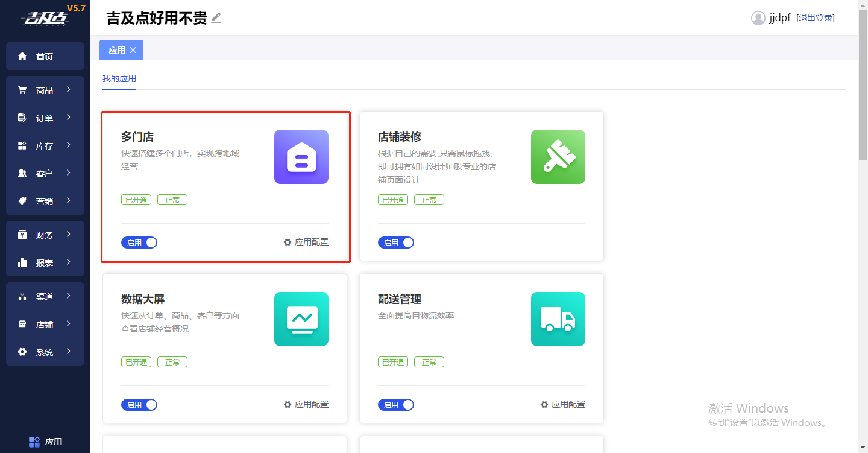Click the 系统 gear icon in sidebar

22,352
